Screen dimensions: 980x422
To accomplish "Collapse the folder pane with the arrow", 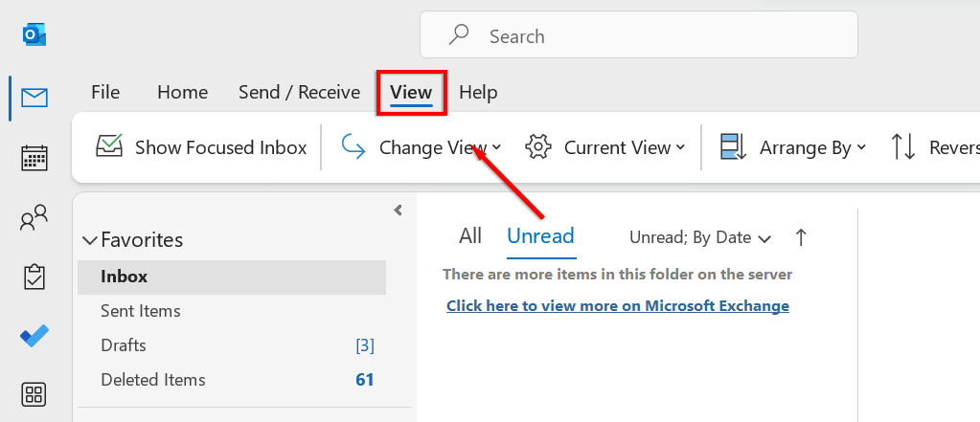I will click(398, 211).
